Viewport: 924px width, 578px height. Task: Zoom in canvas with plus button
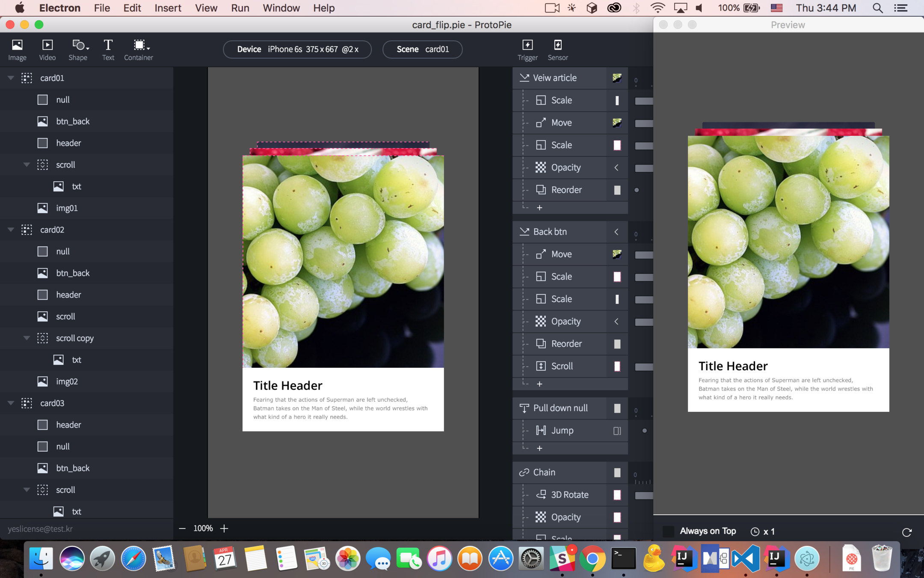click(x=224, y=528)
